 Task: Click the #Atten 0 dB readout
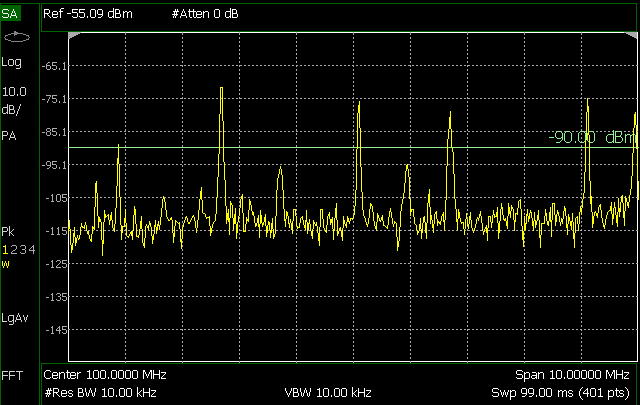tap(205, 14)
